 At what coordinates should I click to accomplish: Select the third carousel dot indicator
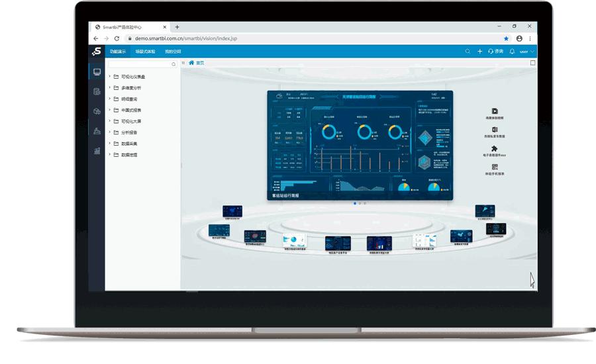tap(365, 203)
